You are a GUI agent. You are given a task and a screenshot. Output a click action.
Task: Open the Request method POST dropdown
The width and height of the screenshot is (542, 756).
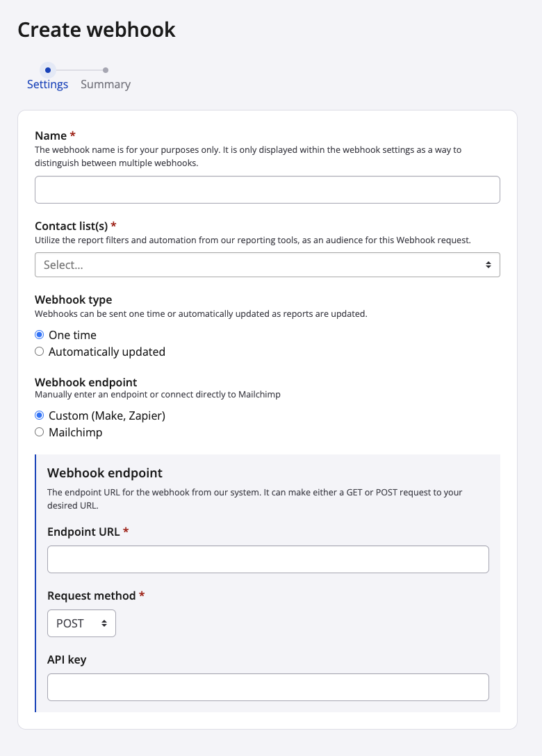tap(81, 623)
